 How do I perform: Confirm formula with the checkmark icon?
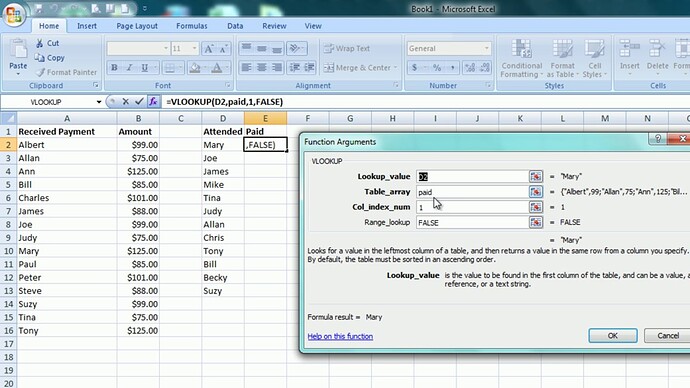[139, 102]
